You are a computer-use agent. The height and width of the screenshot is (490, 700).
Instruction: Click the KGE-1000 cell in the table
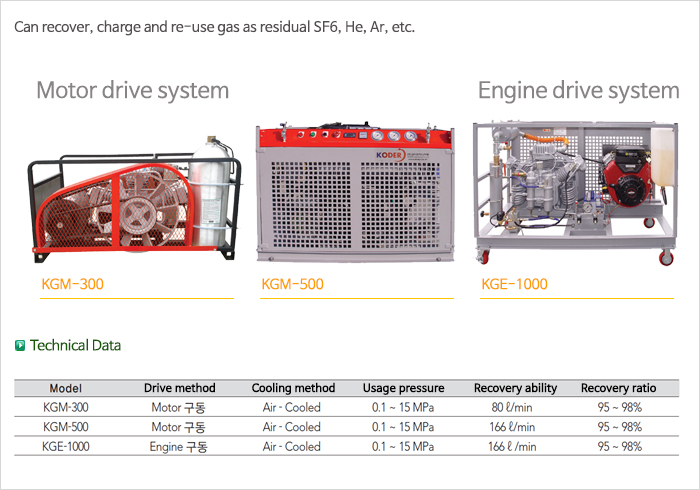tap(66, 447)
